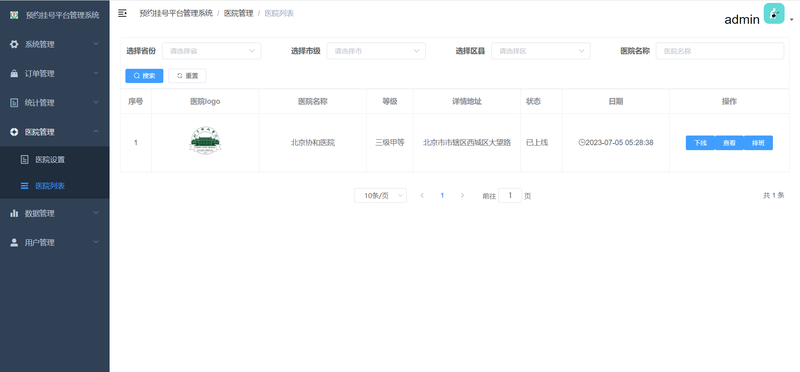Click the 用户管理 person icon
800x372 pixels.
14,242
